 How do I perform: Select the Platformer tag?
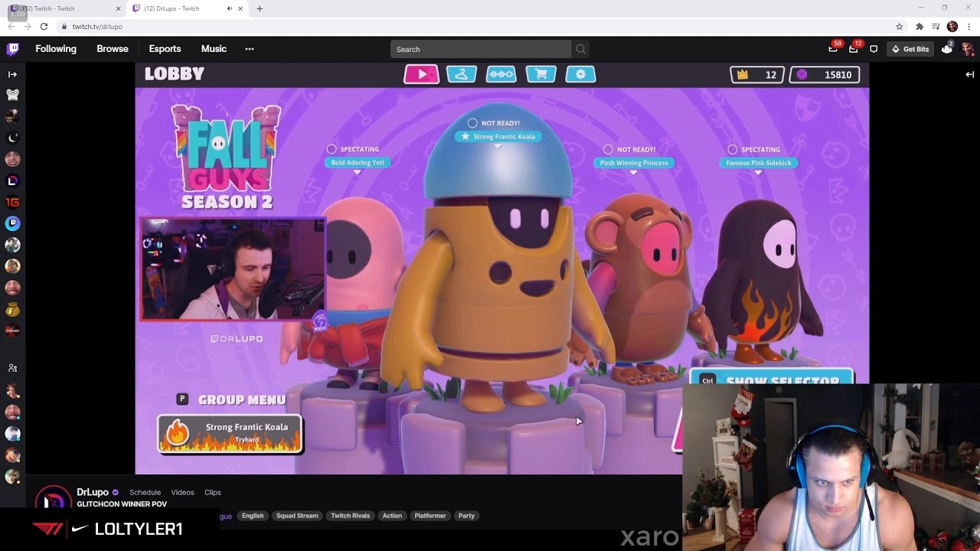tap(430, 516)
